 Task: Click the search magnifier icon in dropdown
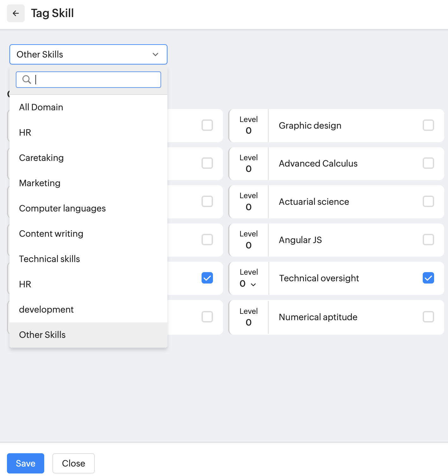[x=27, y=80]
